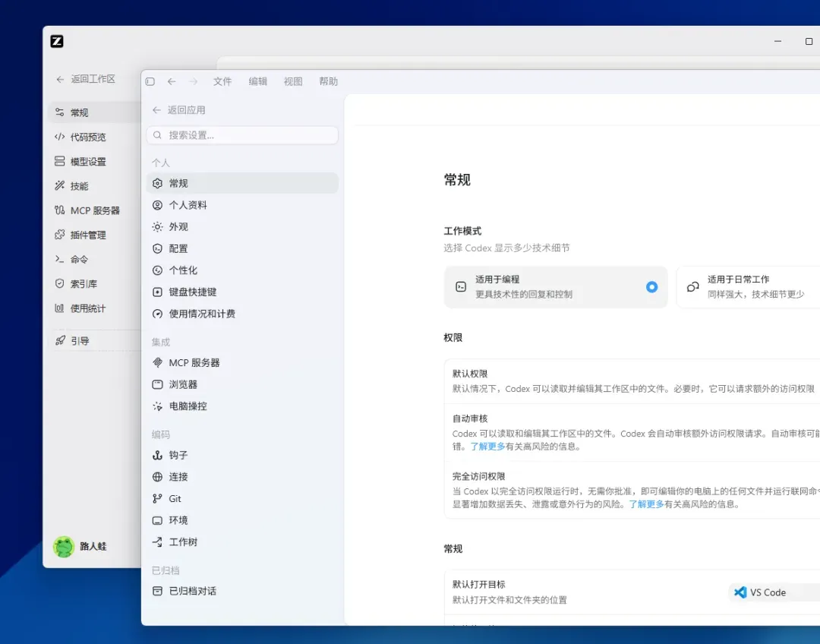Click the 完全访问权限 row

coord(632,490)
